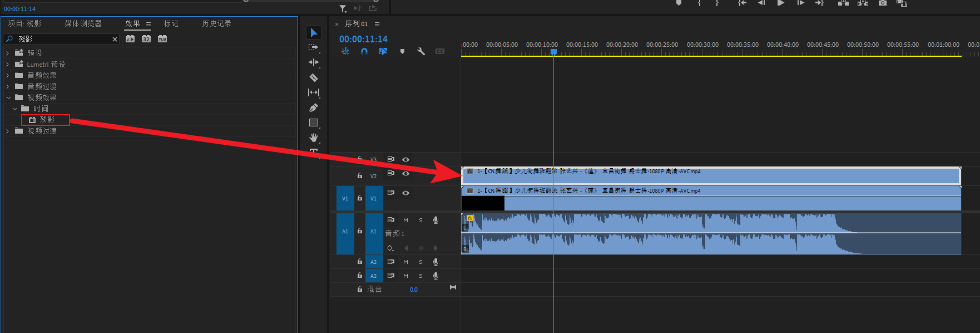Clear the effects search box
This screenshot has height=333, width=980.
115,39
